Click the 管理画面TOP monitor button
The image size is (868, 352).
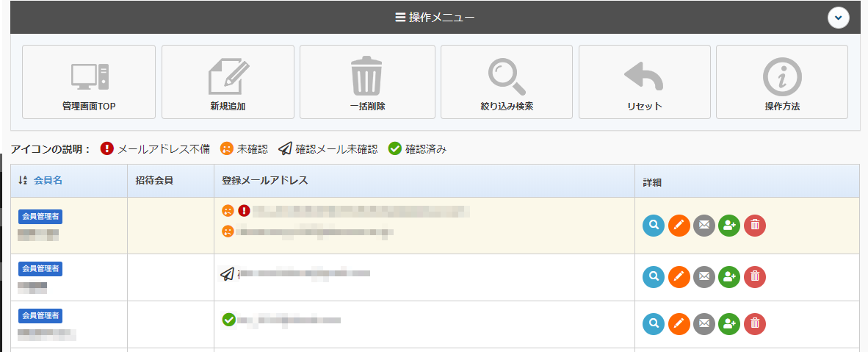tap(89, 82)
